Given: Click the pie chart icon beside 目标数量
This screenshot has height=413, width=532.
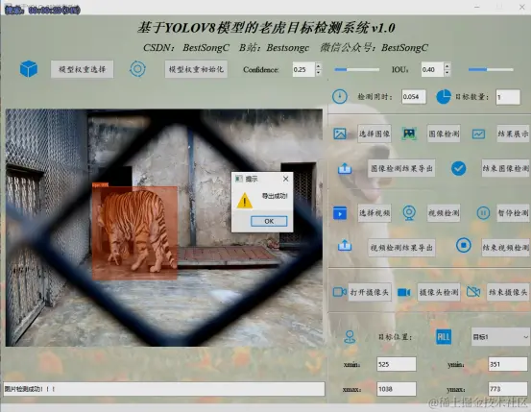Looking at the screenshot, I should (444, 97).
